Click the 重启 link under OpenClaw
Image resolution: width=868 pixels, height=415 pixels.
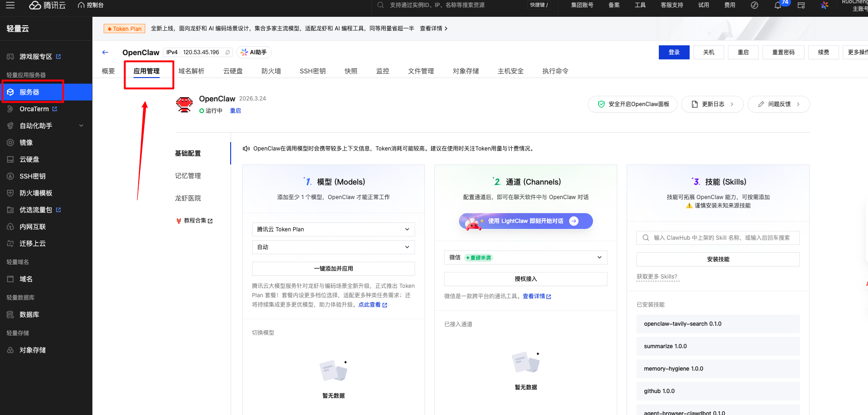tap(235, 111)
